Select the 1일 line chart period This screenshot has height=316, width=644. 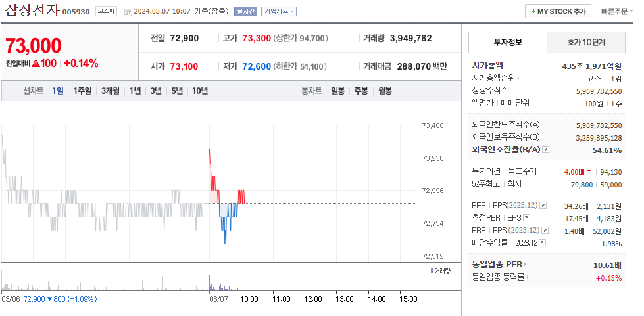57,91
